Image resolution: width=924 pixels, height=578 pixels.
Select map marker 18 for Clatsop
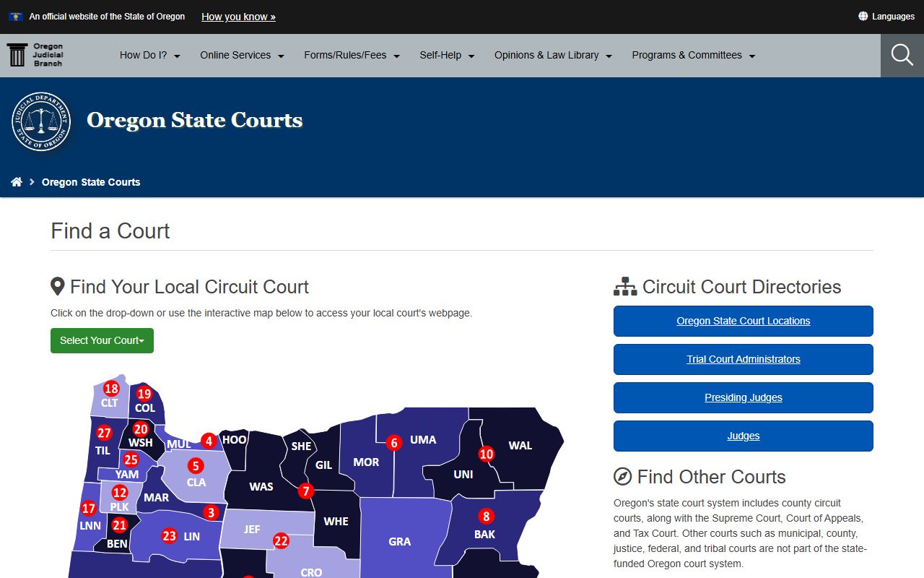pos(111,389)
